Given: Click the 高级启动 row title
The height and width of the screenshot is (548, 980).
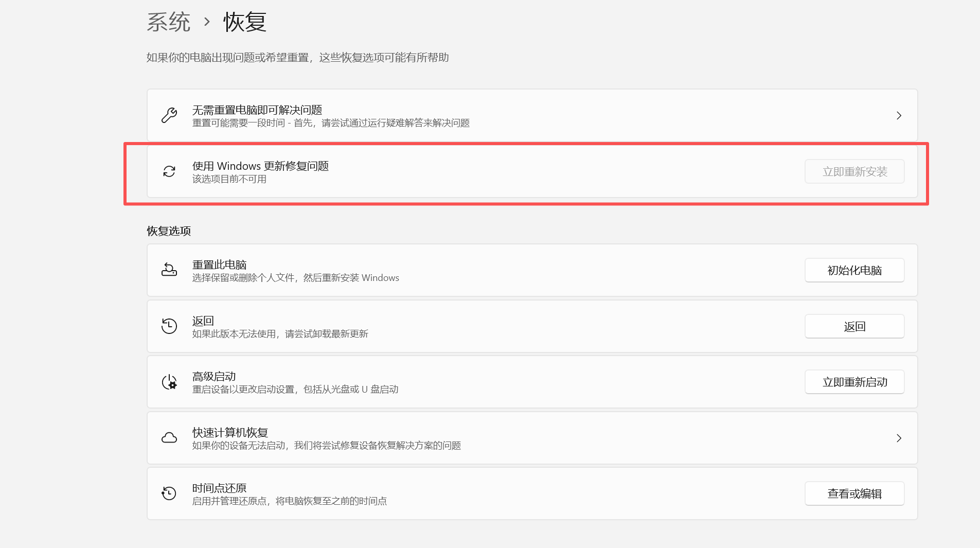Looking at the screenshot, I should (x=214, y=377).
